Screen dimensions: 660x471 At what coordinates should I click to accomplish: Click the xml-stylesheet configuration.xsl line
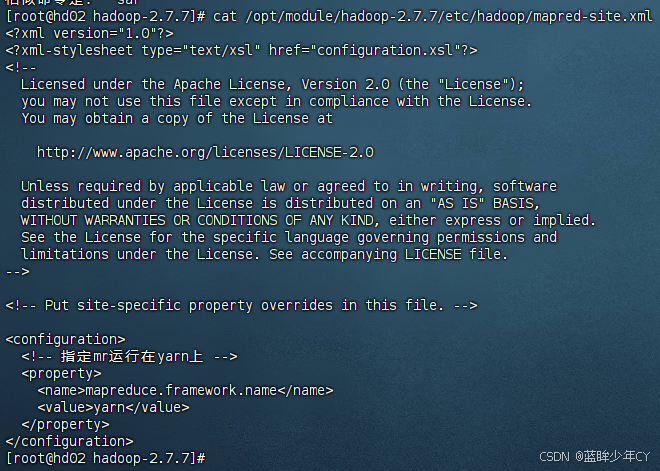[x=242, y=51]
